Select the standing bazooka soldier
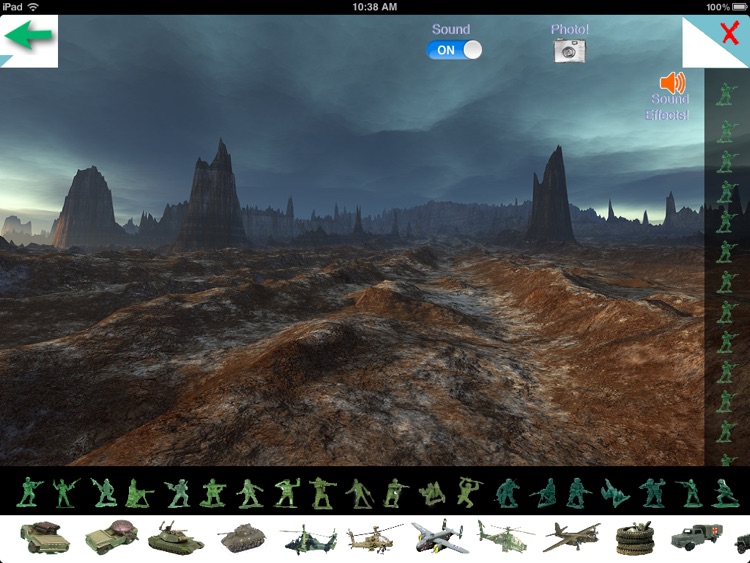The width and height of the screenshot is (750, 563). [322, 493]
